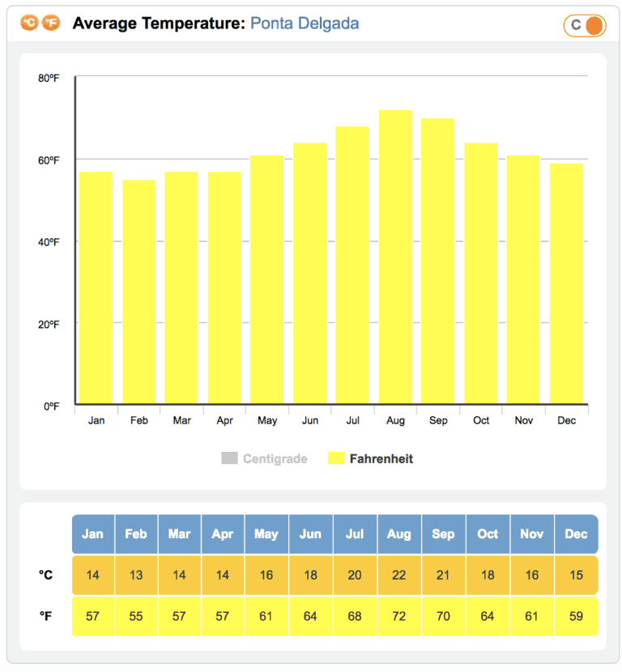Click the 72 °F cell for August

pyautogui.click(x=398, y=616)
